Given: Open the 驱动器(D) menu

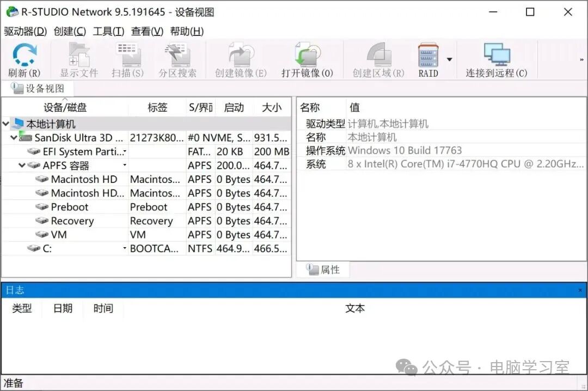Looking at the screenshot, I should click(26, 32).
